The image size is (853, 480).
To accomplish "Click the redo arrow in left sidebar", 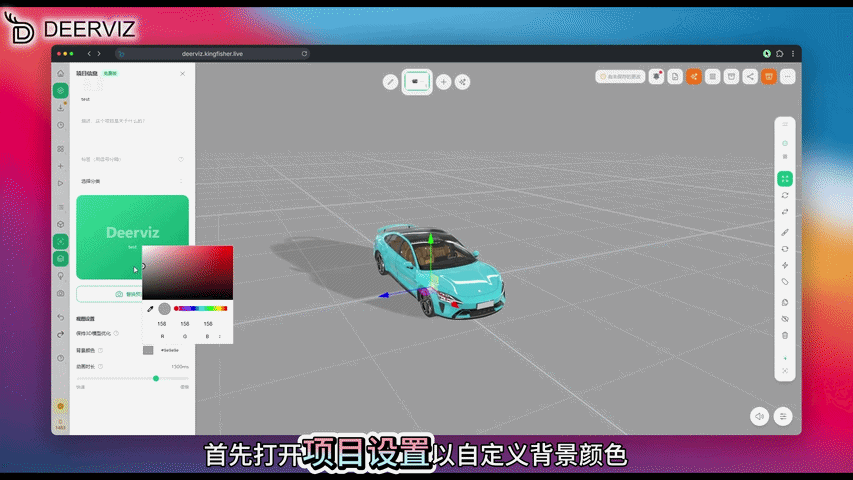I will (x=60, y=334).
